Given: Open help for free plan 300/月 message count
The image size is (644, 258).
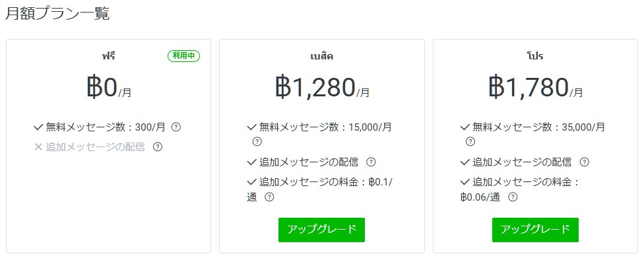Looking at the screenshot, I should pyautogui.click(x=176, y=127).
